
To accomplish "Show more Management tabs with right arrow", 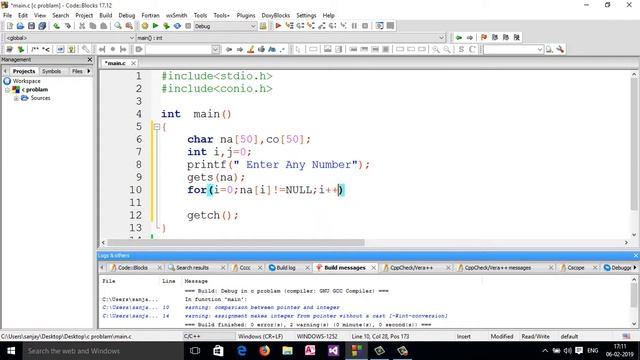I will tap(89, 71).
